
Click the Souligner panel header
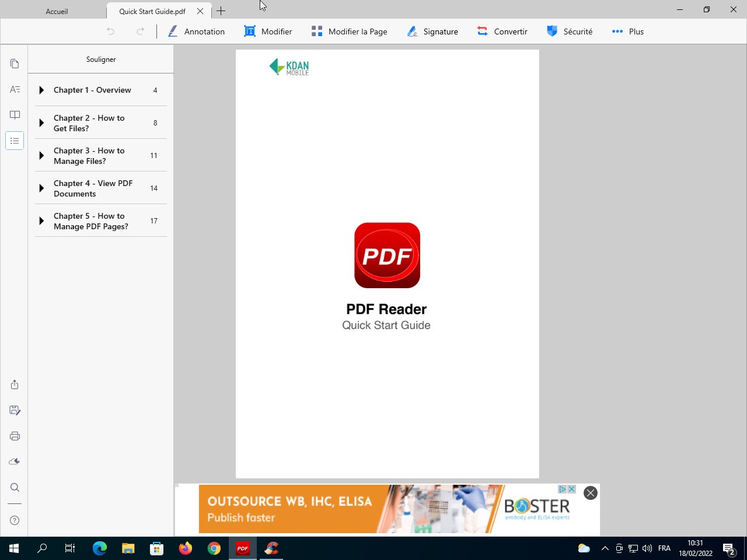(101, 60)
